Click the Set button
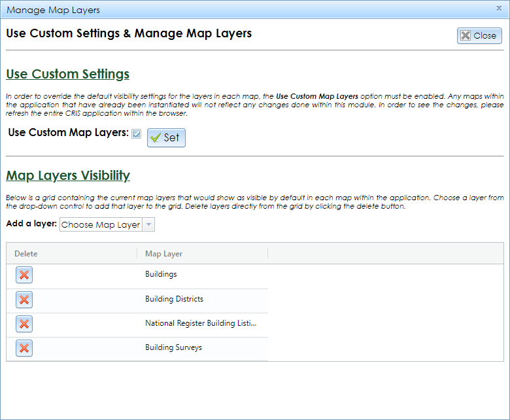 click(x=166, y=137)
